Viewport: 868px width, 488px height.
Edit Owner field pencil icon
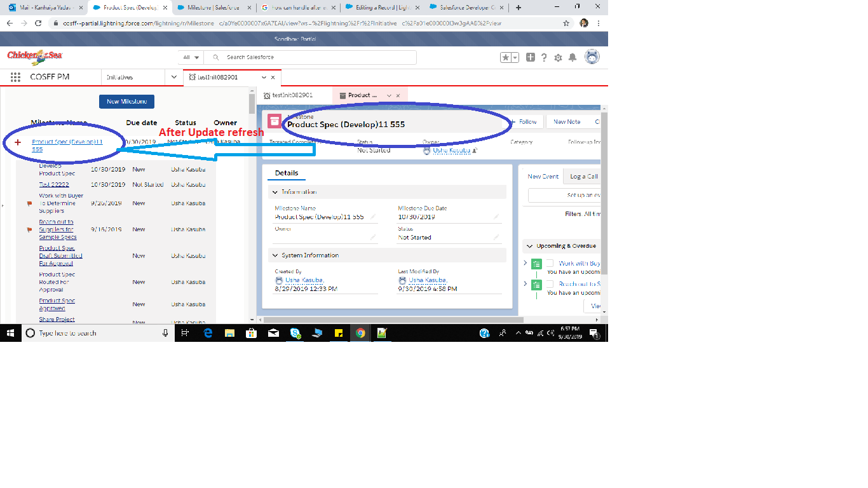pyautogui.click(x=373, y=237)
